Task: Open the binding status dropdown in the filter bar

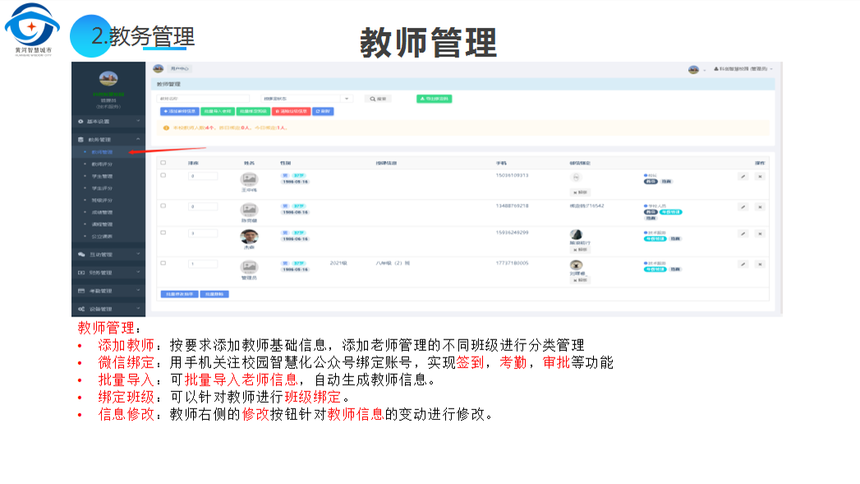Action: click(x=307, y=99)
